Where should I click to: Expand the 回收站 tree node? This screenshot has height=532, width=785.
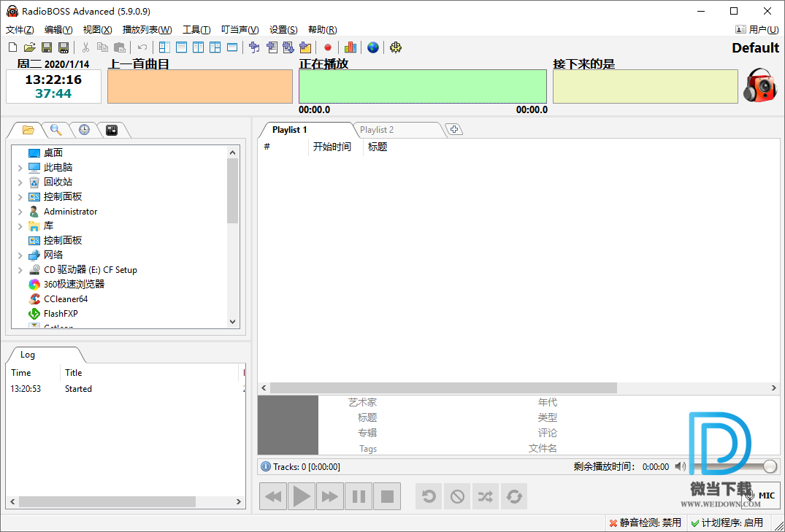(20, 182)
